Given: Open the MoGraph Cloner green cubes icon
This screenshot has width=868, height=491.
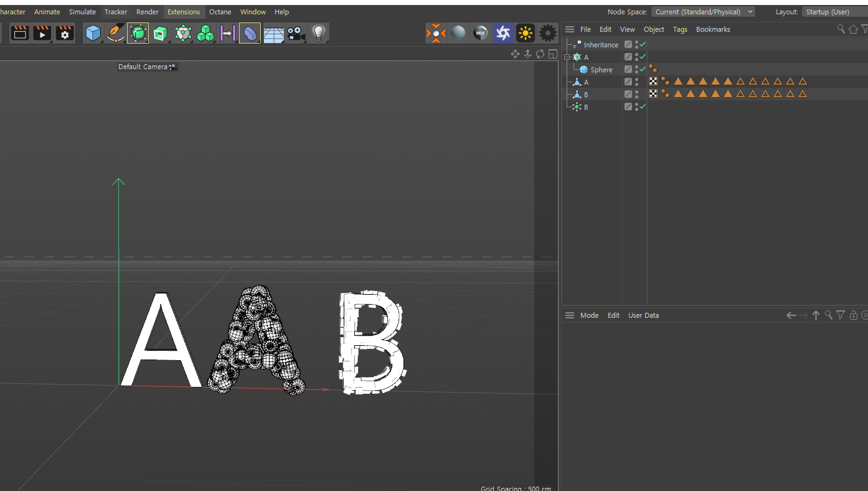Looking at the screenshot, I should coord(205,33).
